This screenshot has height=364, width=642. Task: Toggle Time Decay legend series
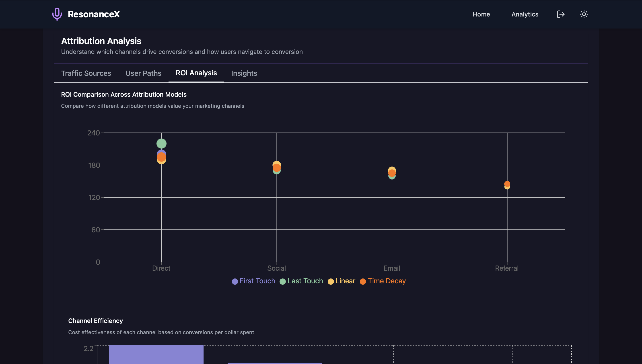pyautogui.click(x=383, y=281)
